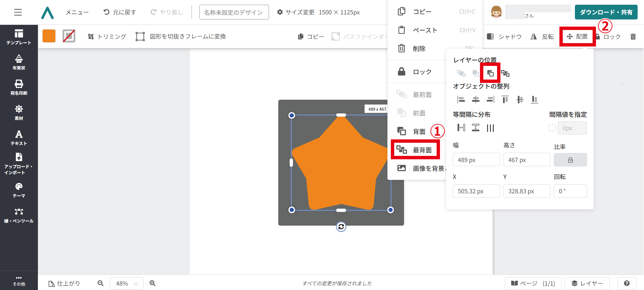Click the help question mark icon

(627, 283)
